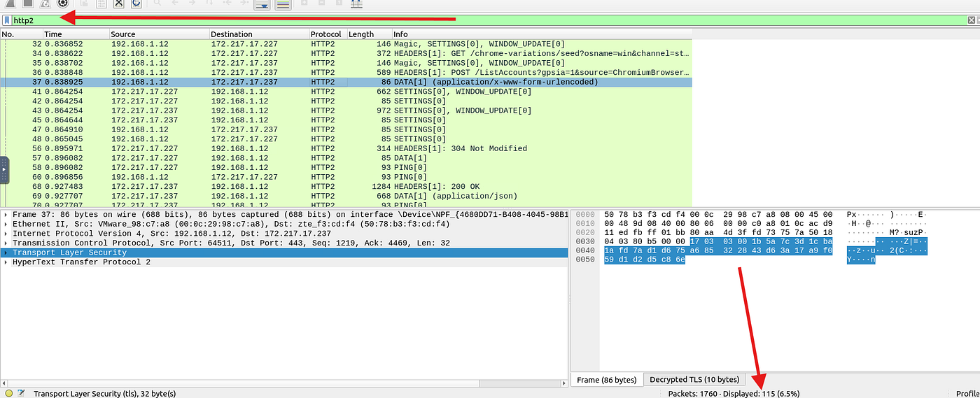Screen dimensions: 980x398
Task: Click the restart capture icon
Action: click(x=44, y=3)
